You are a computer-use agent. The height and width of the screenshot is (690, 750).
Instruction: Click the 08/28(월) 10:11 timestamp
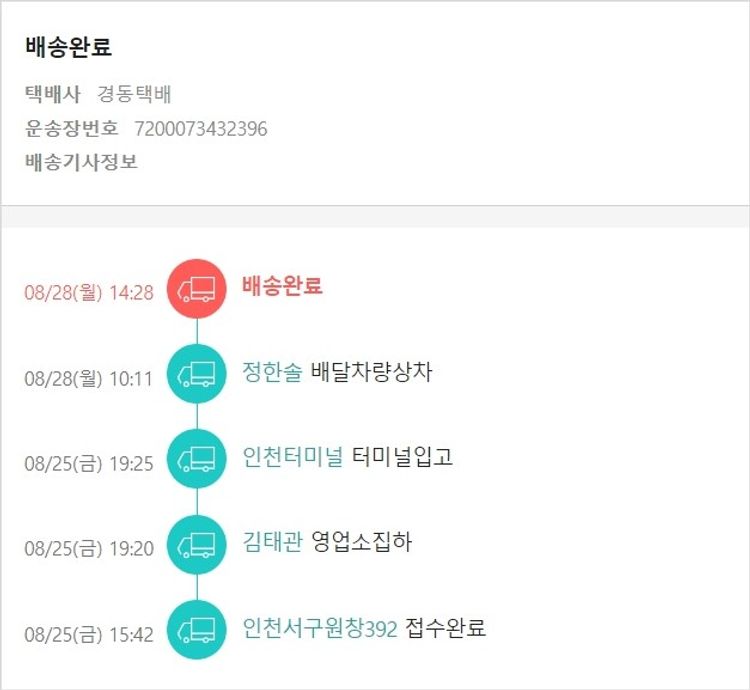(89, 379)
